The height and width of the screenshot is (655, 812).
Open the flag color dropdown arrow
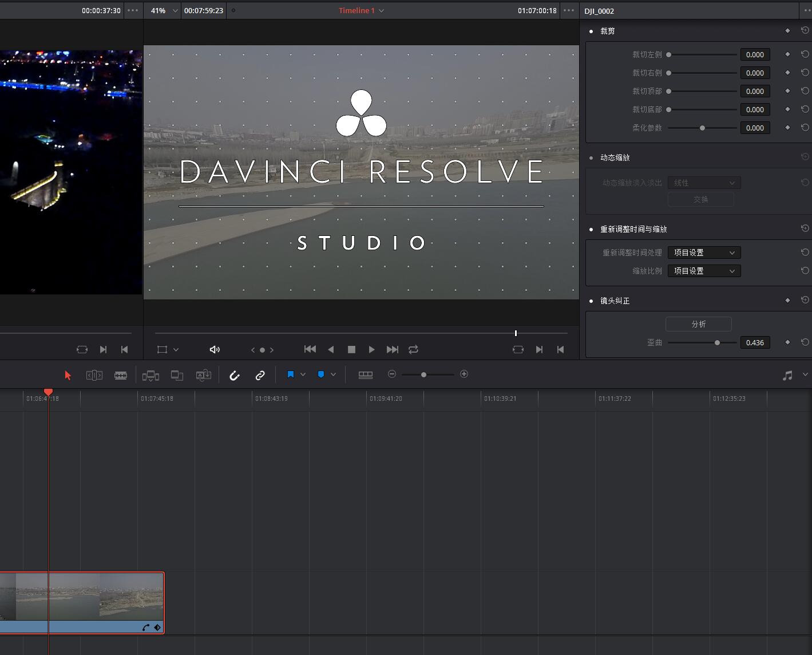click(303, 374)
